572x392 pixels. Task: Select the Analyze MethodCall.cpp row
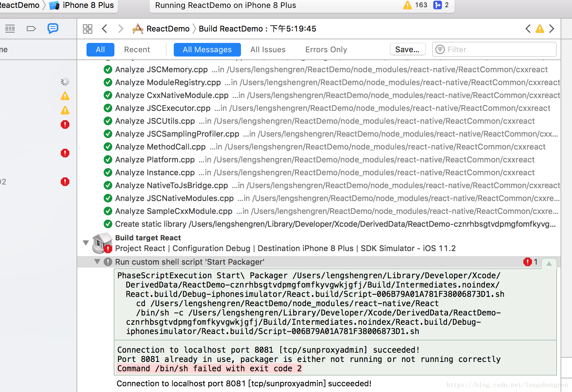pyautogui.click(x=319, y=147)
